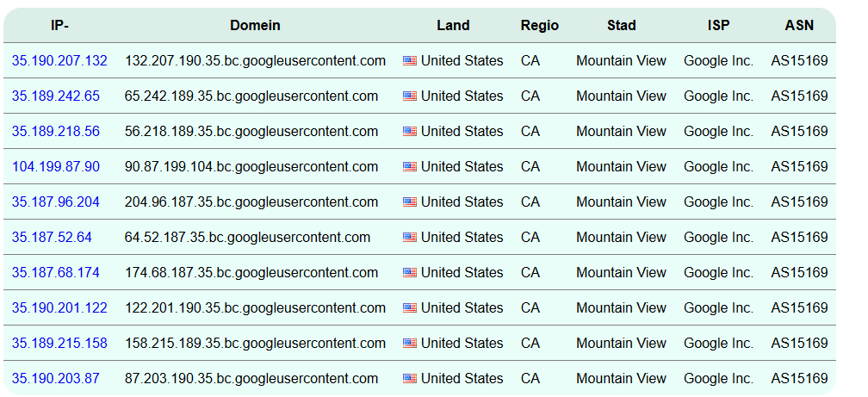Open IP link 104.199.87.90
This screenshot has width=868, height=397.
click(56, 167)
